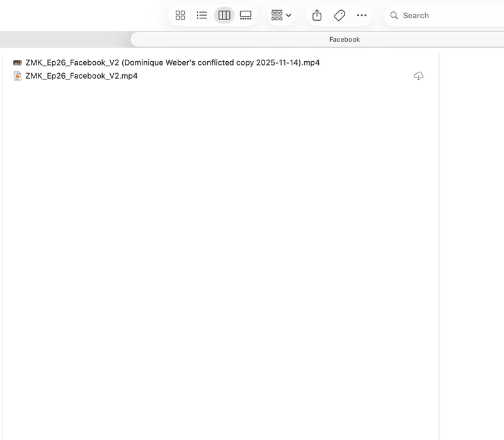
Task: Open the more actions ellipsis menu
Action: [362, 15]
